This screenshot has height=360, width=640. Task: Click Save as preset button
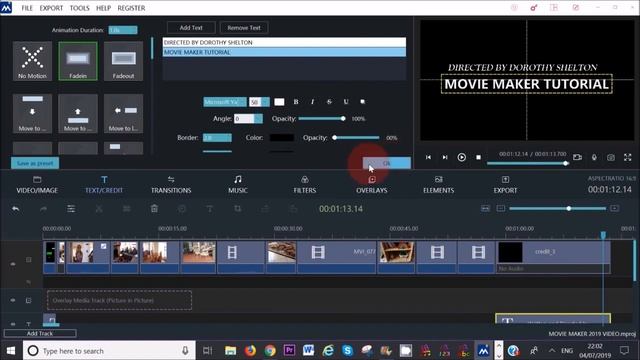click(35, 163)
